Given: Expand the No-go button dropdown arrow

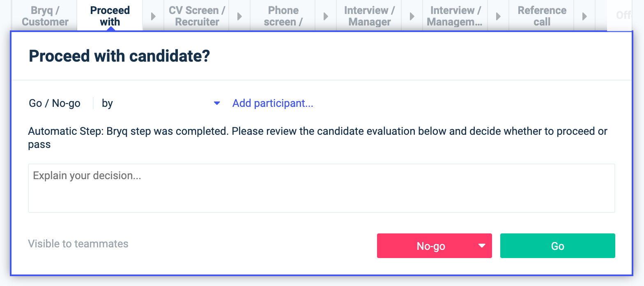Looking at the screenshot, I should click(x=482, y=246).
